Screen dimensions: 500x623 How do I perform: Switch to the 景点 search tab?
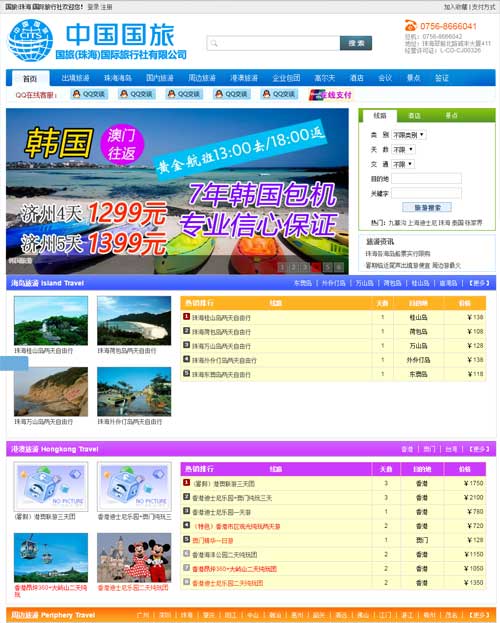(451, 116)
